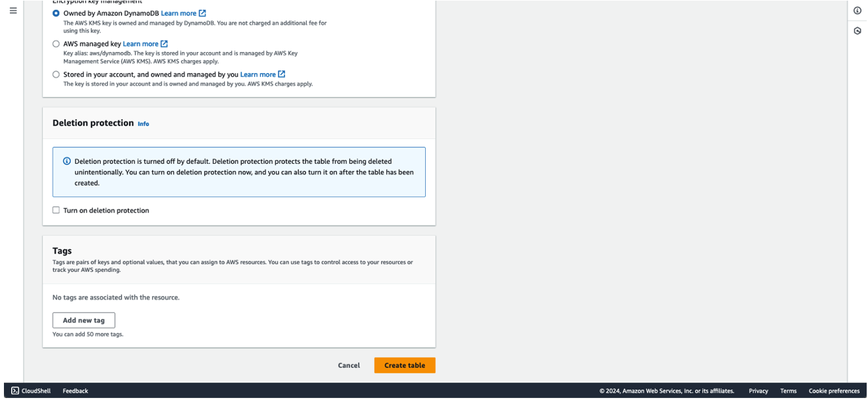
Task: Open Feedback in the footer
Action: click(76, 391)
